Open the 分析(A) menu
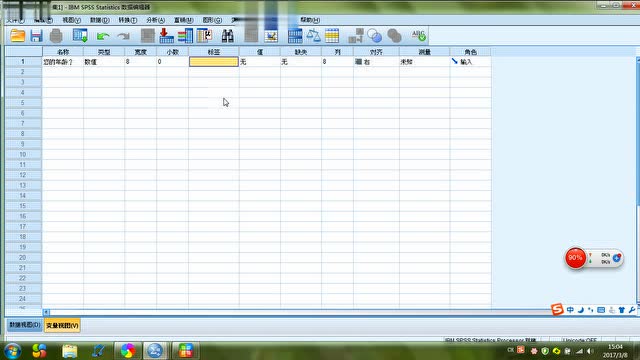The width and height of the screenshot is (640, 360). tap(156, 20)
